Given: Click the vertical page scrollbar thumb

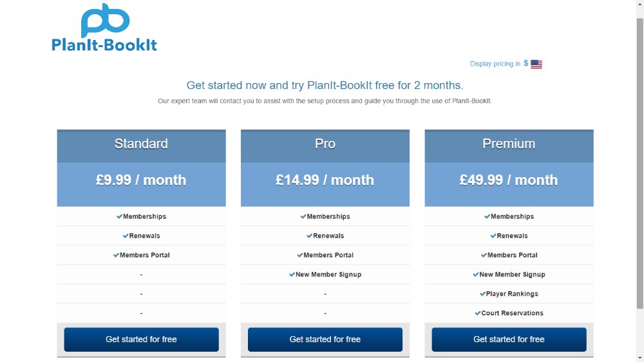Looking at the screenshot, I should (640, 164).
